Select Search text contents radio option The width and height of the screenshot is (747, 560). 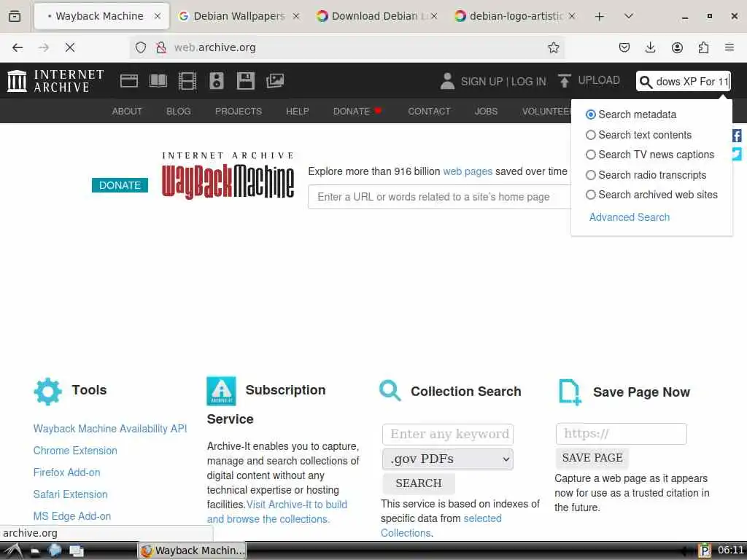point(591,135)
